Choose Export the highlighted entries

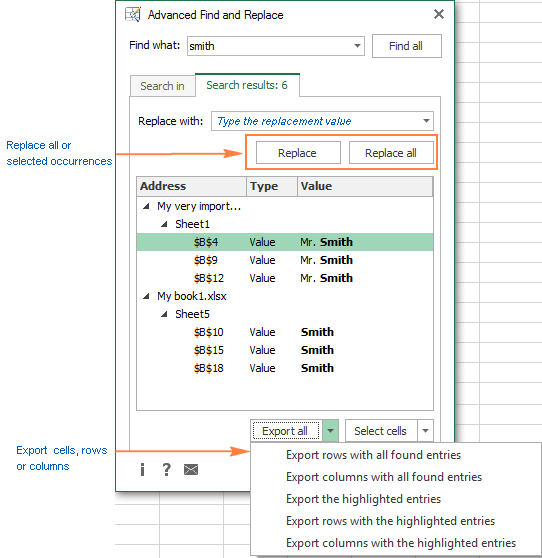coord(363,499)
